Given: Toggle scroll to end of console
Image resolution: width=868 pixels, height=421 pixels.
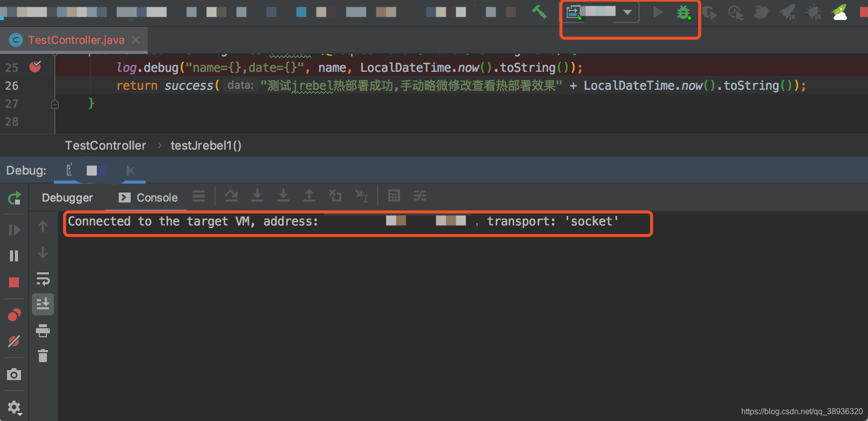Looking at the screenshot, I should (x=43, y=304).
